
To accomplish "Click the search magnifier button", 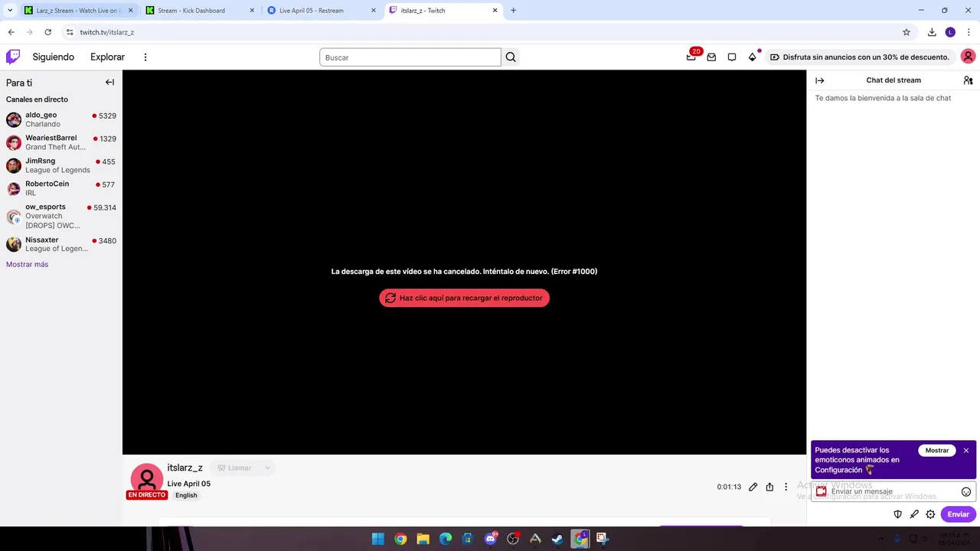I will [511, 57].
